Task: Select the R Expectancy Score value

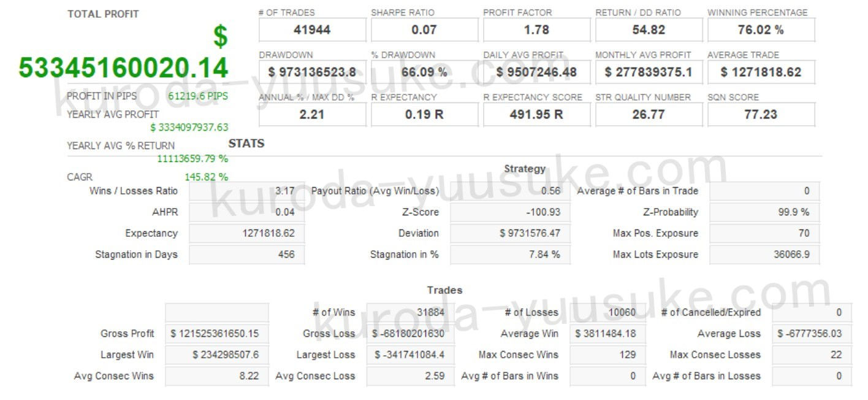Action: click(x=536, y=114)
